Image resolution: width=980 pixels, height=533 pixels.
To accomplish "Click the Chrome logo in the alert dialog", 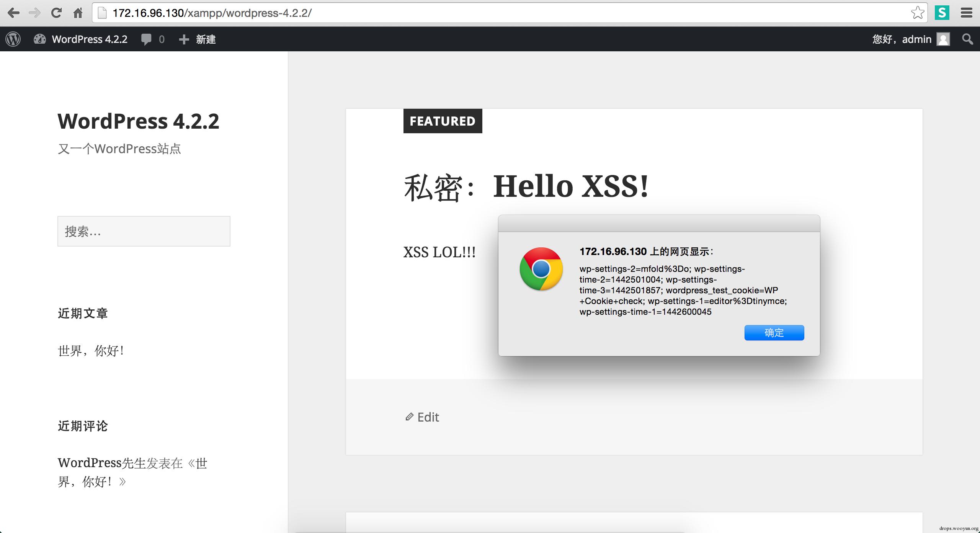I will [541, 269].
